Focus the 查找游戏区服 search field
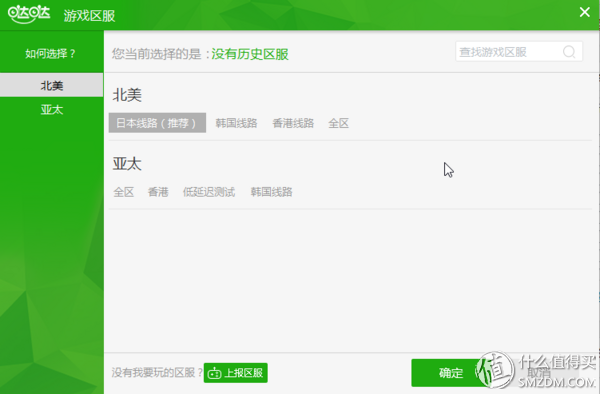The height and width of the screenshot is (394, 600). pos(519,52)
